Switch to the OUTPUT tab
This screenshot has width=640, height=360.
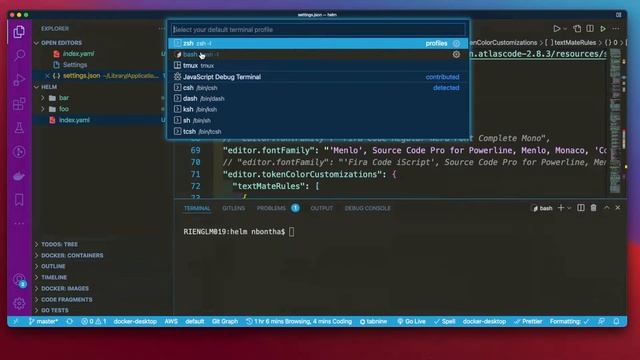coord(322,208)
